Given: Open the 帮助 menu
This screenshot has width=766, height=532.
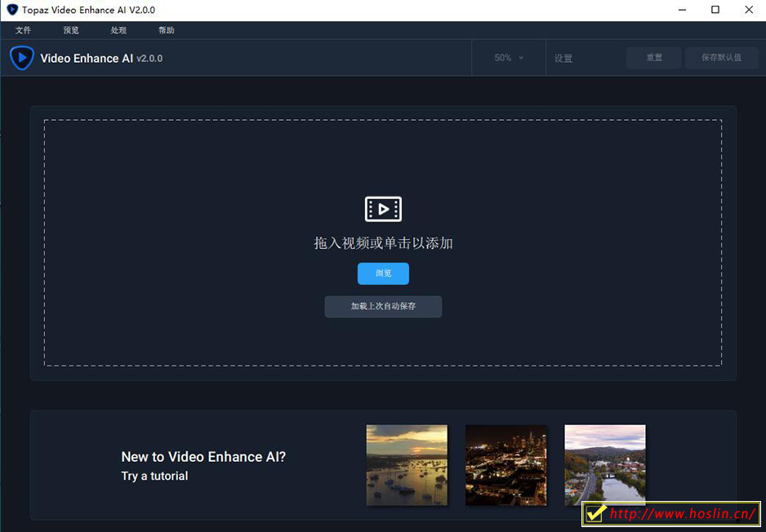Looking at the screenshot, I should coord(166,30).
